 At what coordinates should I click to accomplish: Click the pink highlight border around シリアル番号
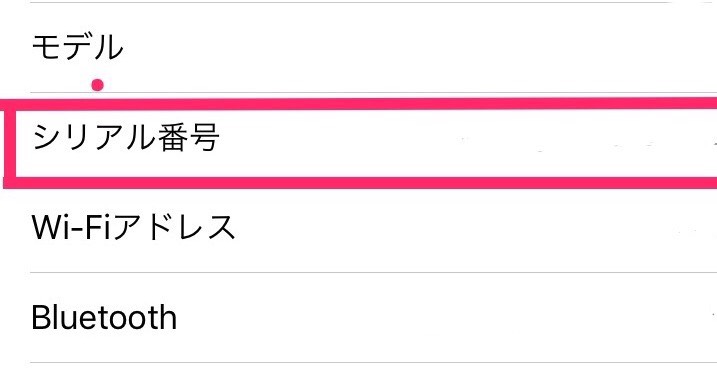pyautogui.click(x=360, y=143)
